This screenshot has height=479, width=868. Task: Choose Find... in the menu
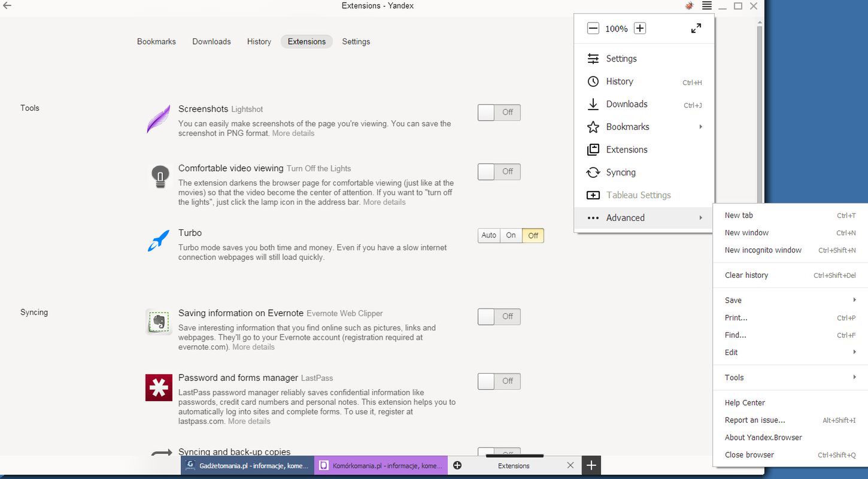click(790, 335)
